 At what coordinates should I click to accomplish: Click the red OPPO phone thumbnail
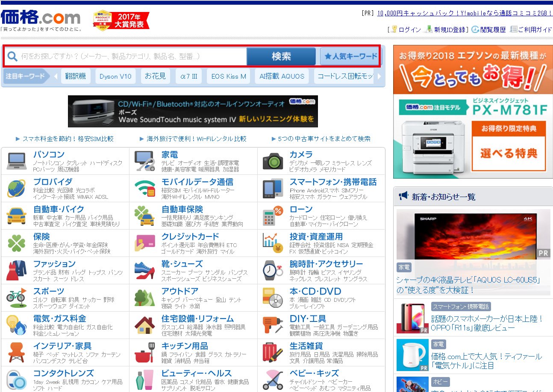pyautogui.click(x=412, y=318)
